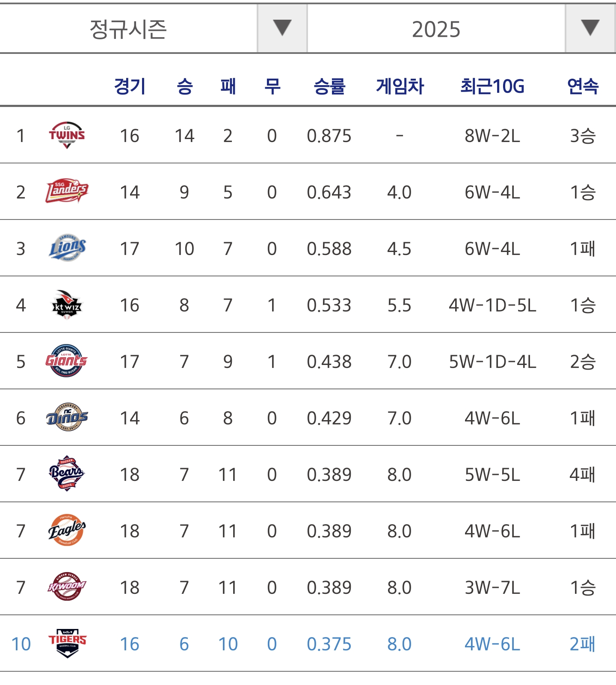This screenshot has width=616, height=685.
Task: Select the KIA Tigers logo
Action: point(67,643)
